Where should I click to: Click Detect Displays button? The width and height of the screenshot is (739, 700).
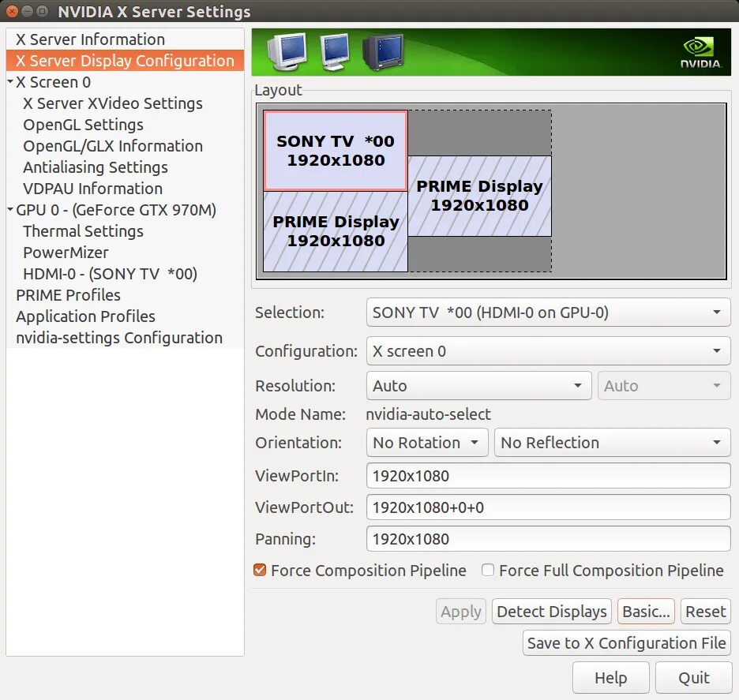[552, 612]
